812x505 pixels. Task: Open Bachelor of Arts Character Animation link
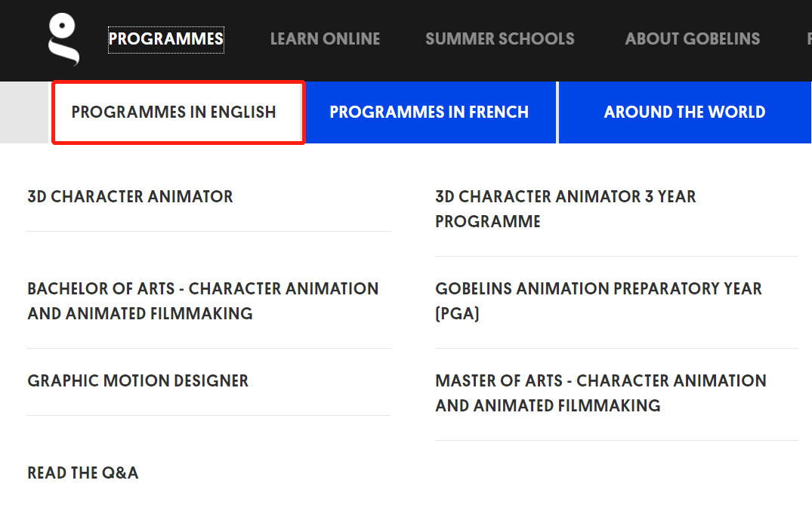[x=203, y=301]
